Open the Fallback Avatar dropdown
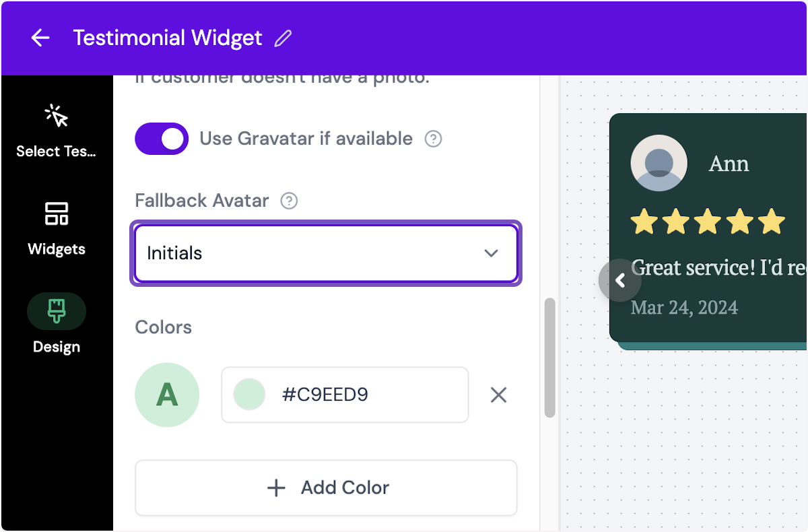 pyautogui.click(x=326, y=253)
